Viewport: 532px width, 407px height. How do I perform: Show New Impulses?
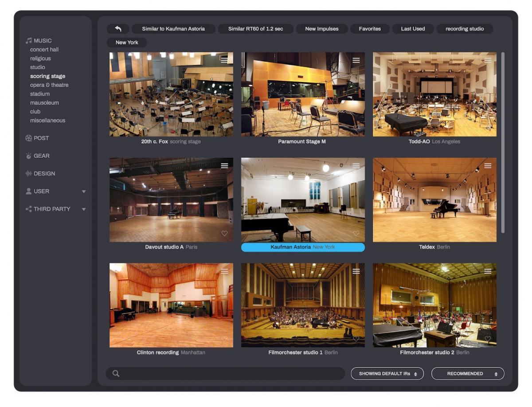(322, 29)
